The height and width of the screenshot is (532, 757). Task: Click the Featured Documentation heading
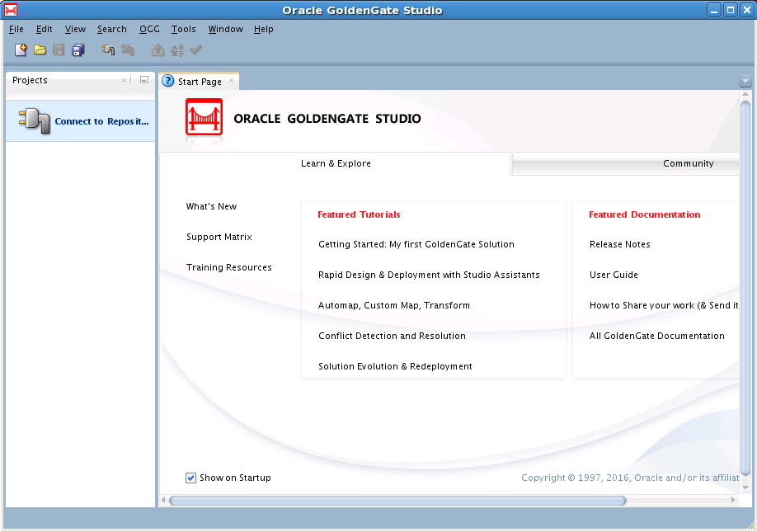tap(645, 214)
